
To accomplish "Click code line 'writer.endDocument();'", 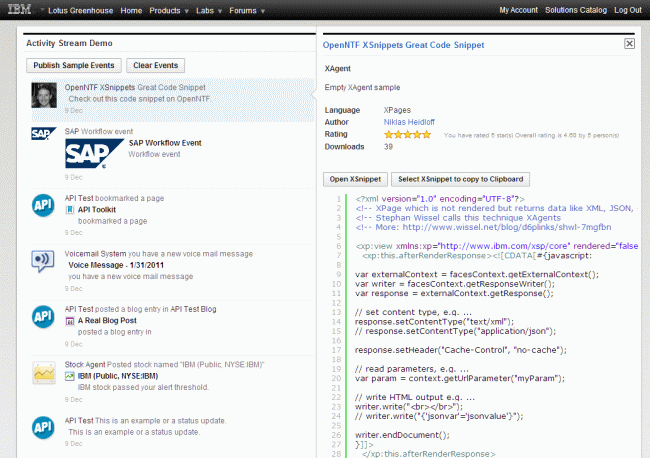I will click(x=402, y=435).
